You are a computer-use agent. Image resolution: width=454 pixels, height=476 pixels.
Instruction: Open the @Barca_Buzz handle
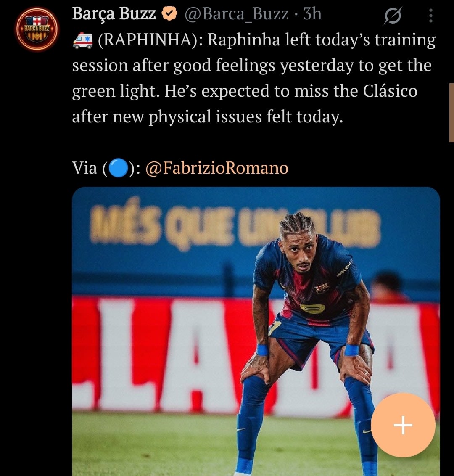(236, 14)
